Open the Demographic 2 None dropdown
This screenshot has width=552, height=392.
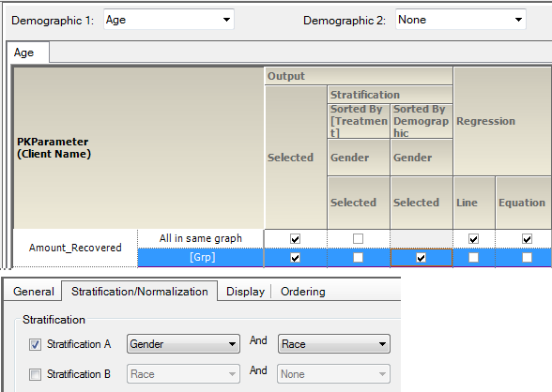coord(460,20)
